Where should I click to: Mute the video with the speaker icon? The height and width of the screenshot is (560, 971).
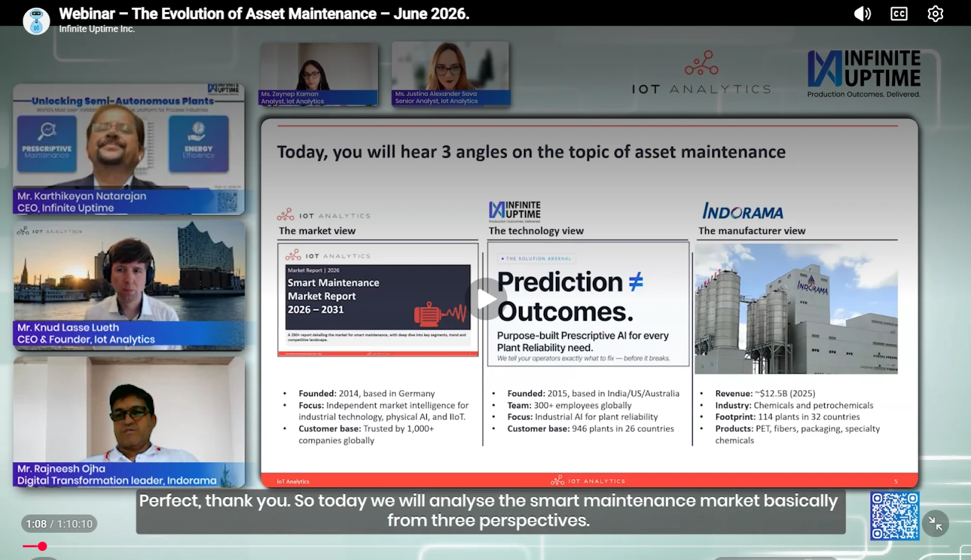pyautogui.click(x=862, y=13)
